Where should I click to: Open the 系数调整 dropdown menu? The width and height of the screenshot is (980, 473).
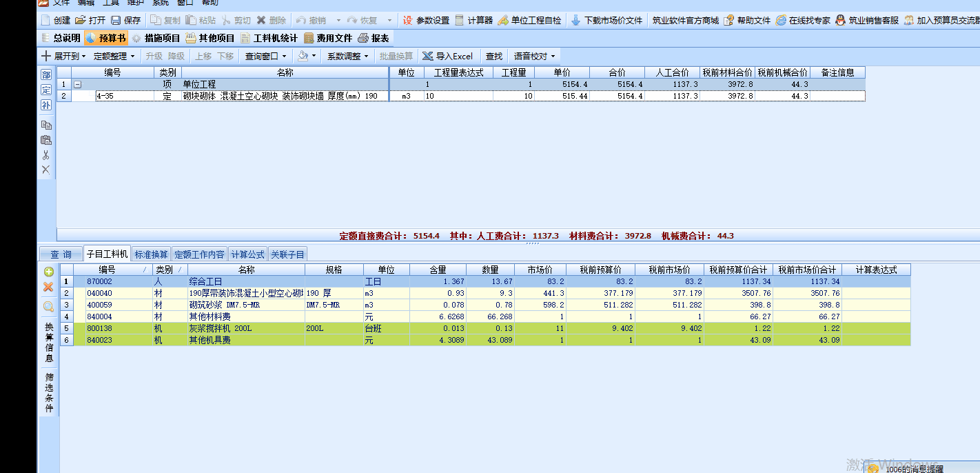click(348, 56)
